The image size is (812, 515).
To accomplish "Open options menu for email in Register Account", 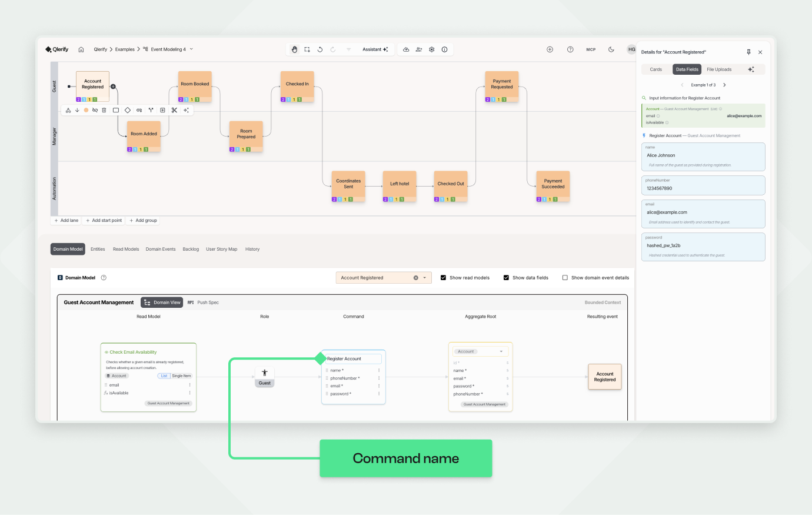I will [x=379, y=386].
